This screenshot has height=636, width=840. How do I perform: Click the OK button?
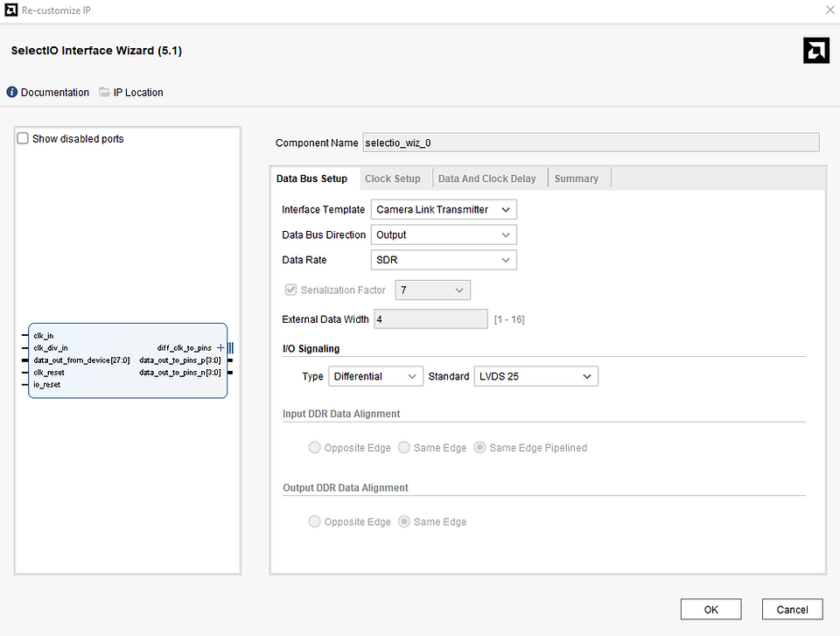[x=710, y=609]
